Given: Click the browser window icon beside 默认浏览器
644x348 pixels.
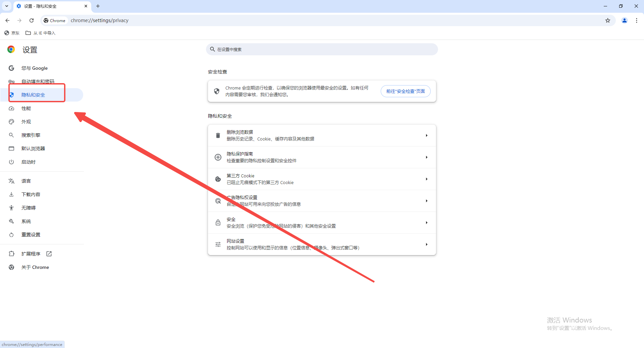Looking at the screenshot, I should tap(11, 149).
